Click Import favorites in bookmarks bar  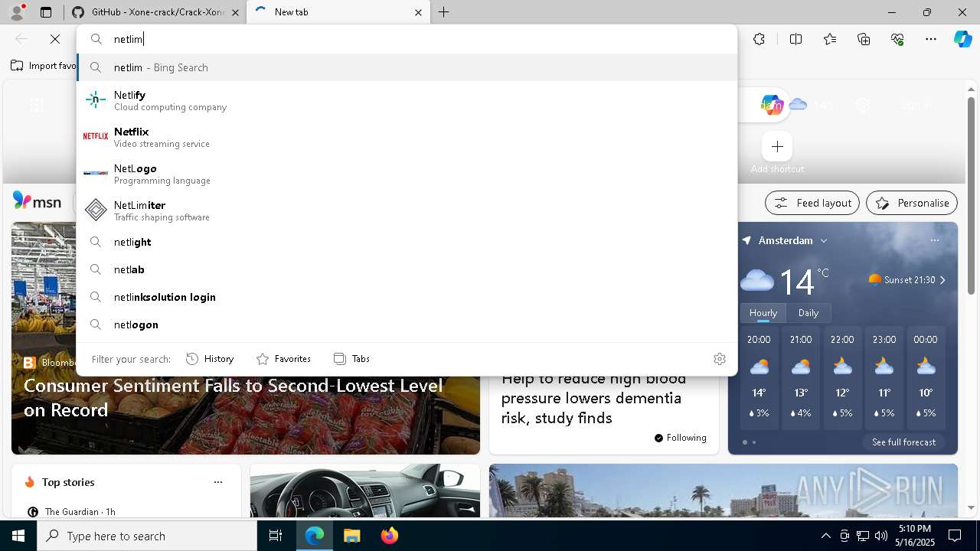click(44, 66)
